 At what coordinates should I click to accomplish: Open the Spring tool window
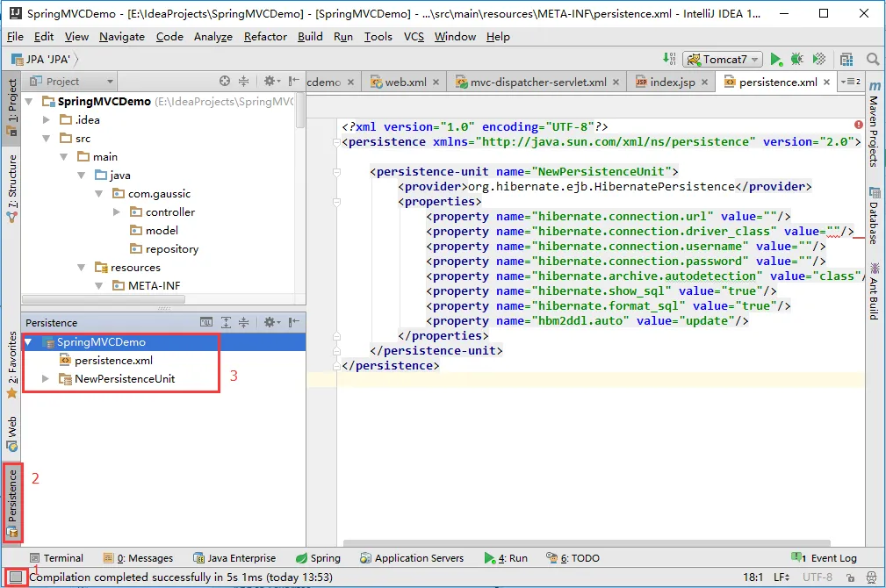coord(318,558)
